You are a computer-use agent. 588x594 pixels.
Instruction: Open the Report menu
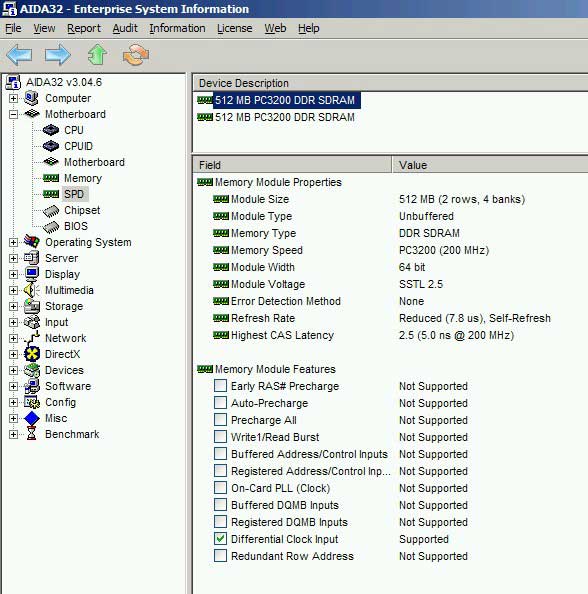tap(84, 28)
